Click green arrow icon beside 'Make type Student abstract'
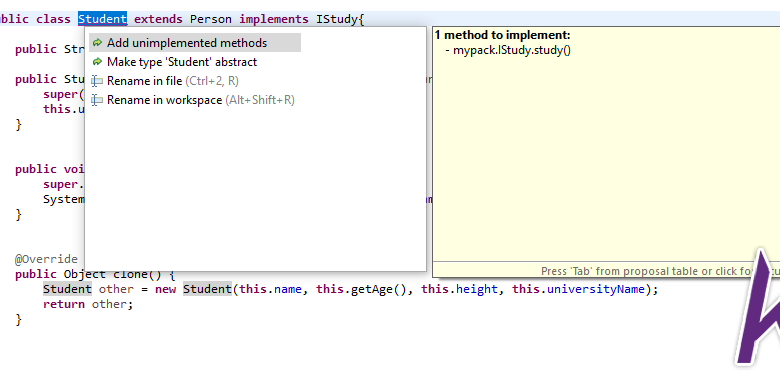Screen dimensions: 780x370 coord(98,62)
